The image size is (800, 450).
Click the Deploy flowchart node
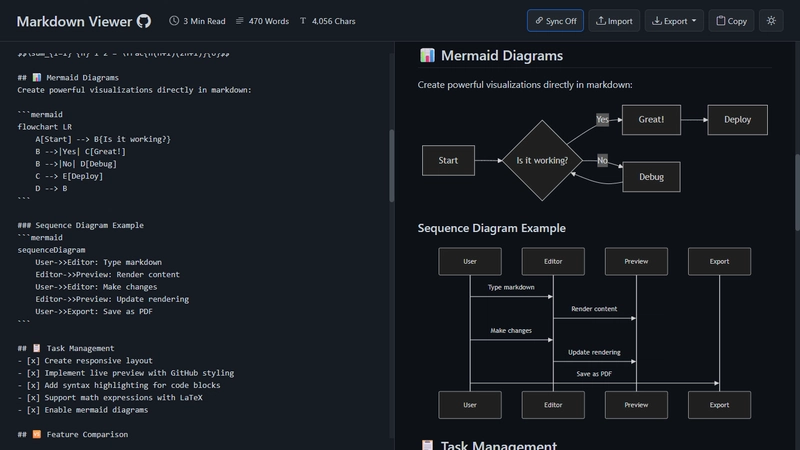(x=737, y=119)
